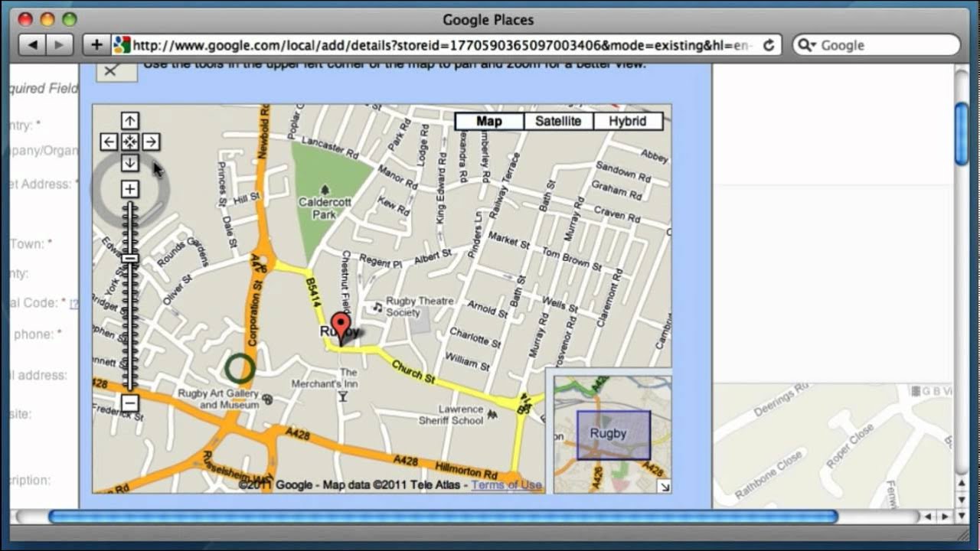Click the center return-to-last-result pan button
Viewport: 980px width, 551px height.
(129, 142)
